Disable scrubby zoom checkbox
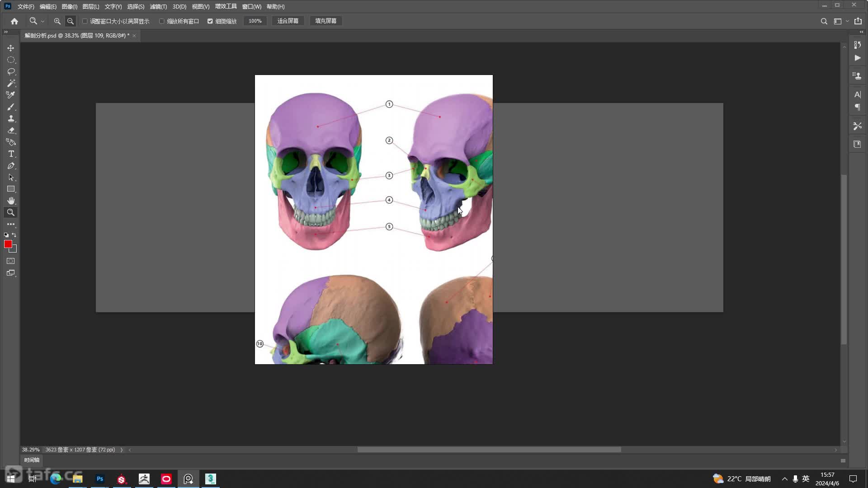 click(210, 21)
